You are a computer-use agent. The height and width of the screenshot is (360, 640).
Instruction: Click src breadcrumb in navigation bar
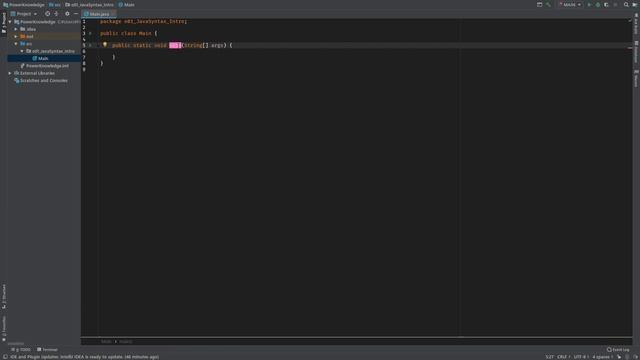pos(55,4)
